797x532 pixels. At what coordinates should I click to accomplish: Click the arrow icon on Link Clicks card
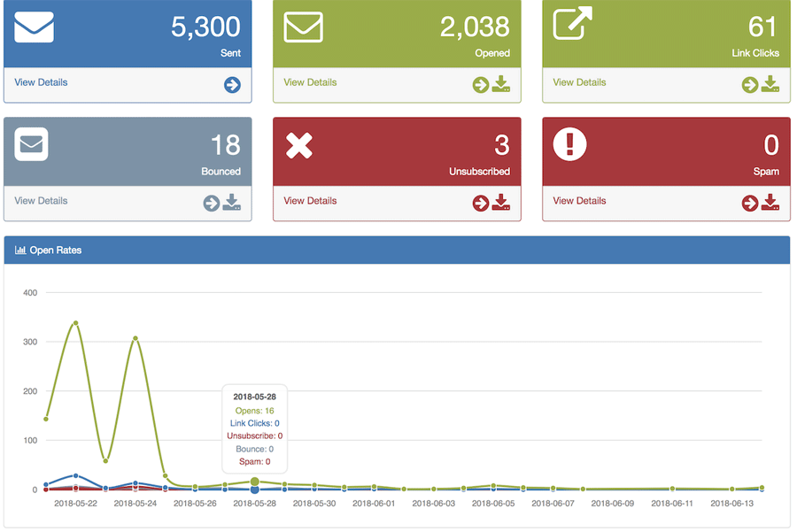point(750,85)
